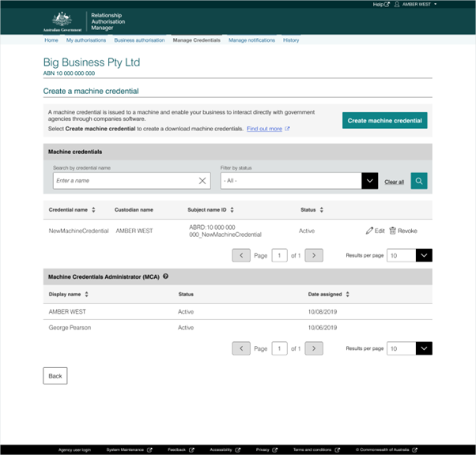The height and width of the screenshot is (455, 476).
Task: Click the Big Business Pty Ltd heading
Action: (92, 62)
